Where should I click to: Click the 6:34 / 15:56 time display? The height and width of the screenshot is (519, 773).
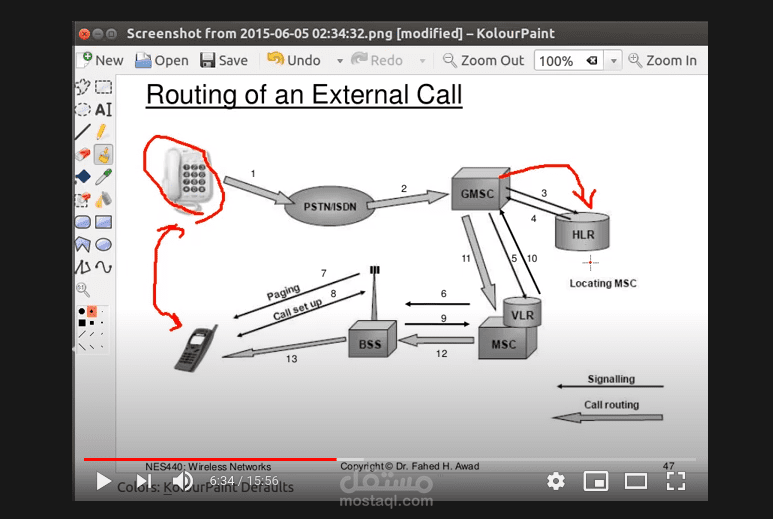244,481
